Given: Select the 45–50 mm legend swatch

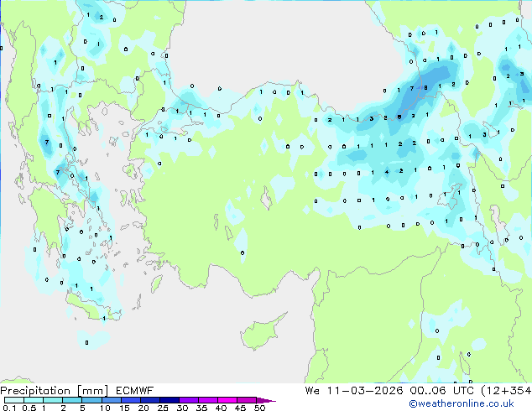Looking at the screenshot, I should pos(247,400).
